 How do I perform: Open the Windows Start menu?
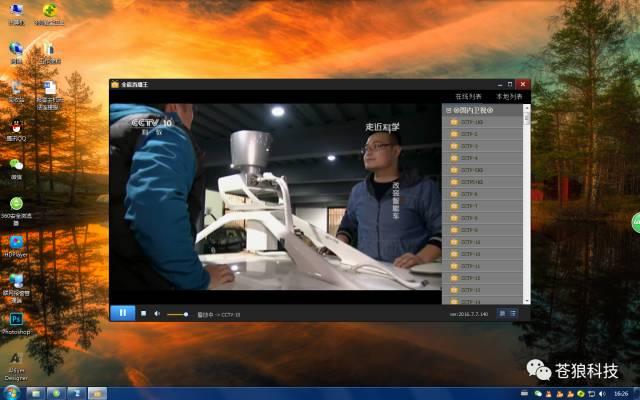coord(12,393)
